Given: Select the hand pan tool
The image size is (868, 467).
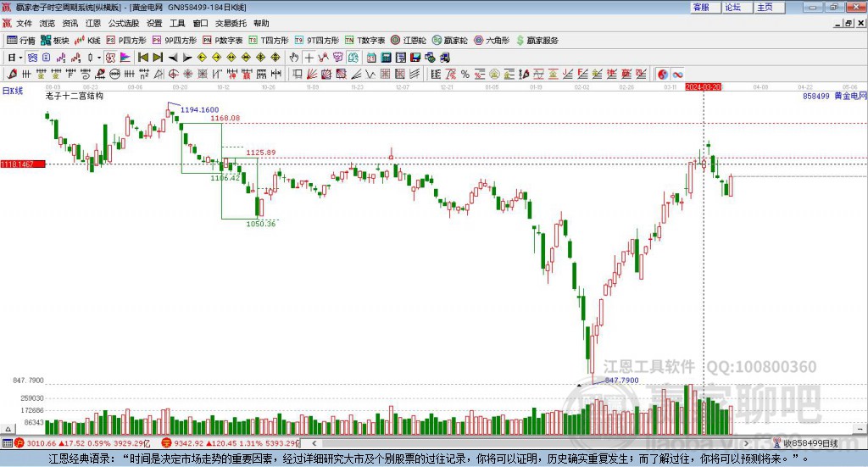Looking at the screenshot, I should (294, 58).
